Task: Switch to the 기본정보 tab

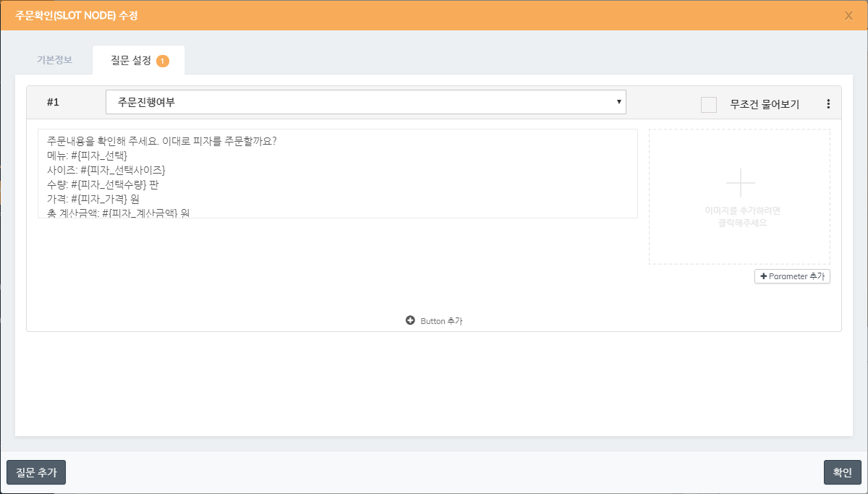Action: click(54, 60)
